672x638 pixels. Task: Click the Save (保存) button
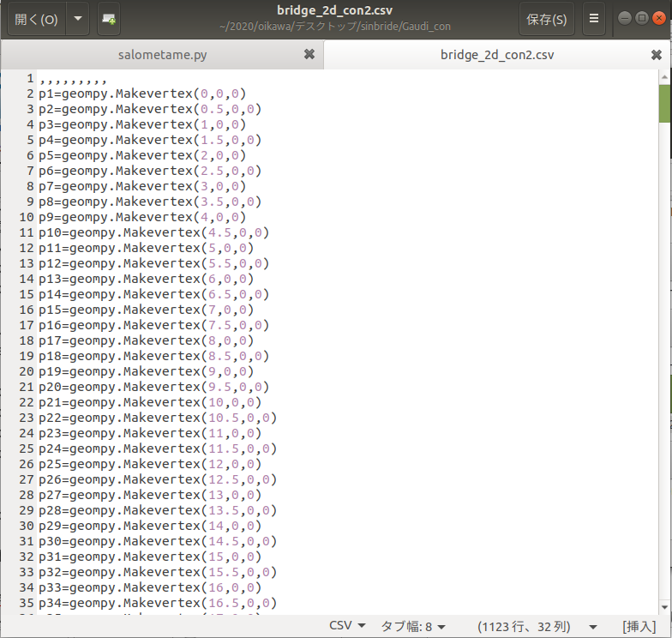tap(547, 19)
